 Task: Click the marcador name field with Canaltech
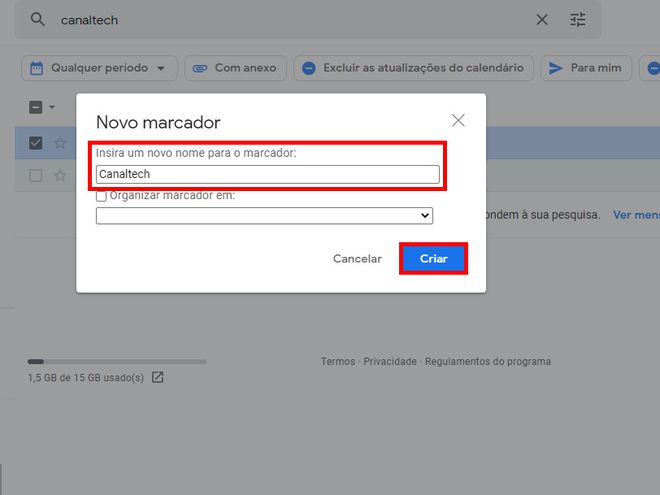coord(268,174)
